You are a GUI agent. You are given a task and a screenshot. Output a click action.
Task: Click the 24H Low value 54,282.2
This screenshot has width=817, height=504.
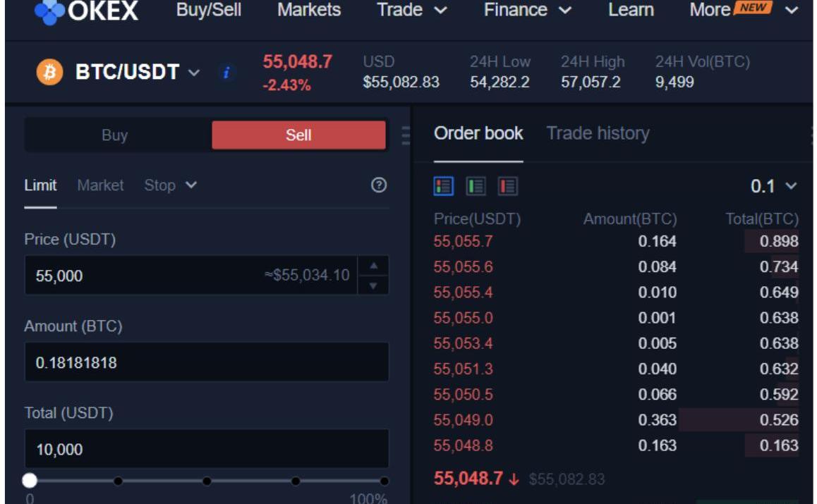pos(500,82)
